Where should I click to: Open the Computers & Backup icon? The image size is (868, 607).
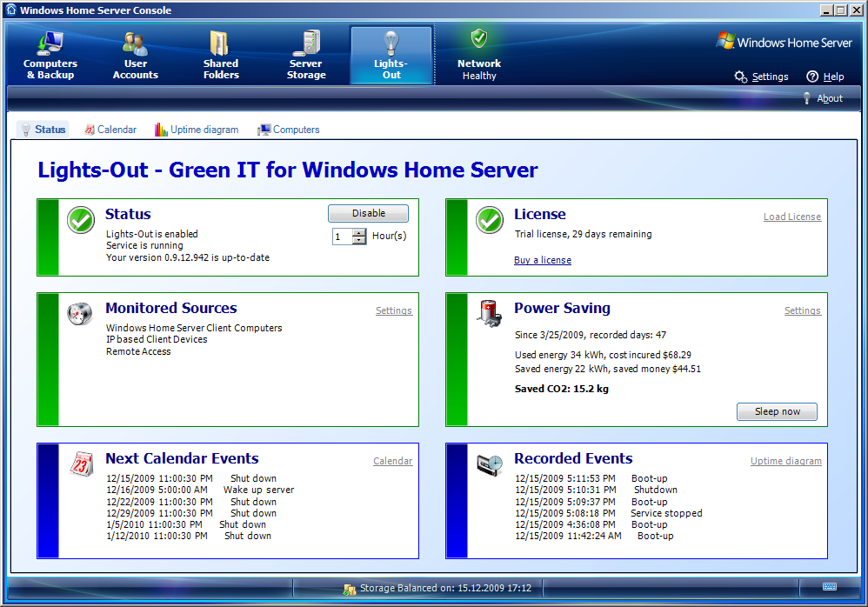pos(50,43)
